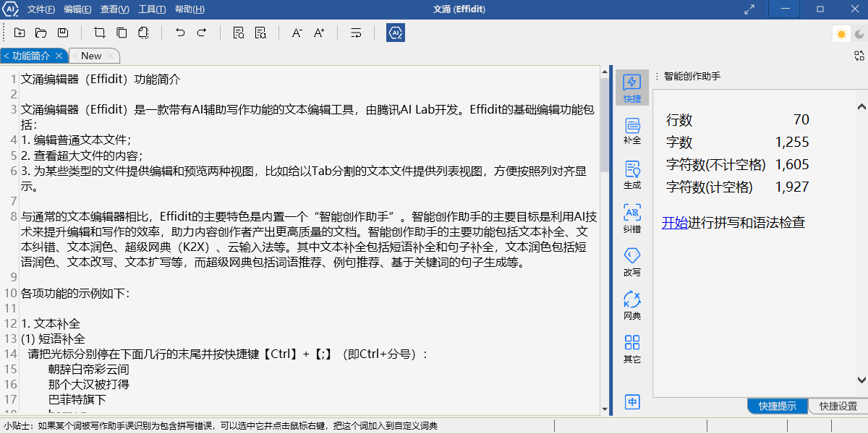The image size is (868, 434).
Task: Toggle word wrap in the editor
Action: point(356,33)
